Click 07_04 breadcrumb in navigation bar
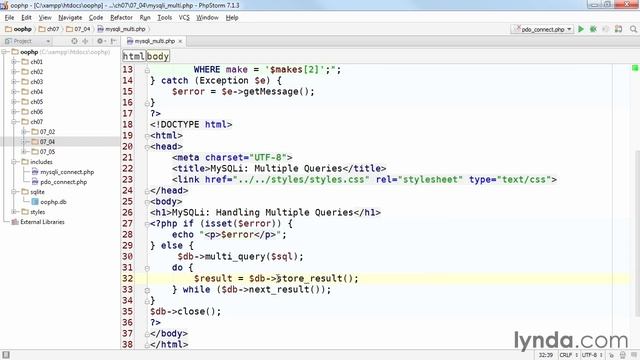Viewport: 640px width, 360px height. coord(78,29)
